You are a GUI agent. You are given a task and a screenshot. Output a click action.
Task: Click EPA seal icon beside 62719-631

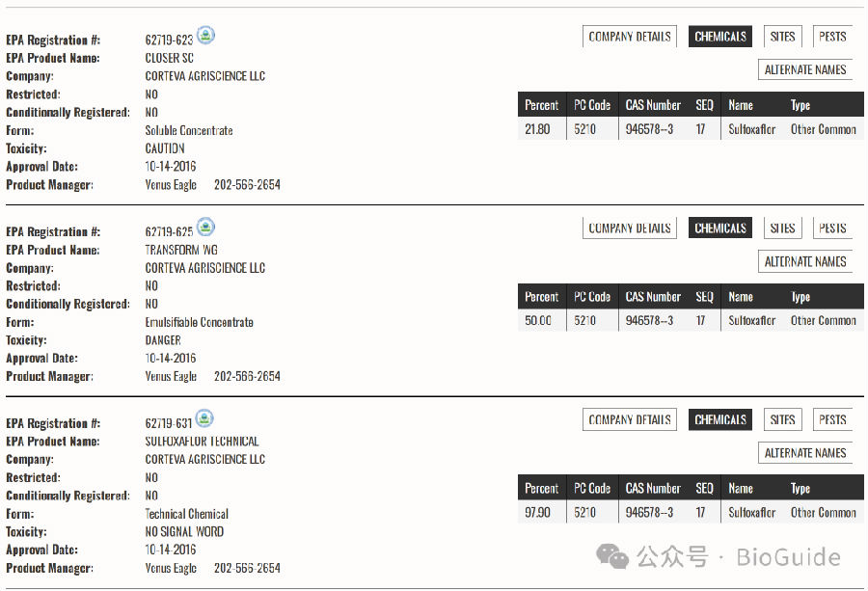click(204, 418)
